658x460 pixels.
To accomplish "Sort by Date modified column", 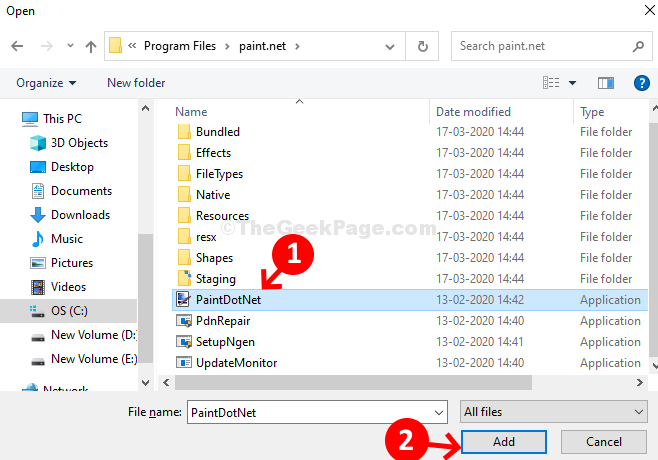I will point(473,112).
